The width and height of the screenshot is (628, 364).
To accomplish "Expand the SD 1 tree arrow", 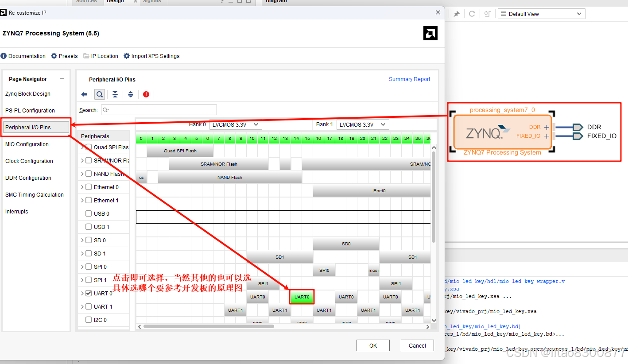I will (x=82, y=253).
